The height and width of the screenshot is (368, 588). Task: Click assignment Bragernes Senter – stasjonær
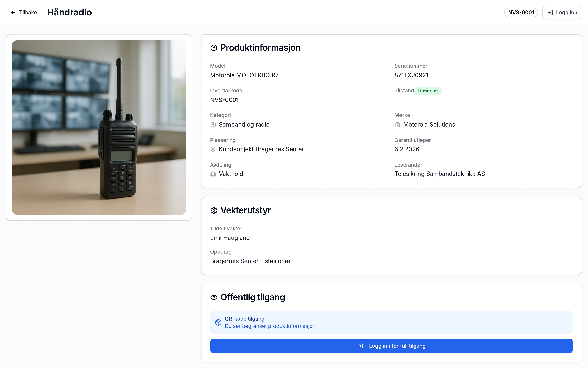point(251,261)
